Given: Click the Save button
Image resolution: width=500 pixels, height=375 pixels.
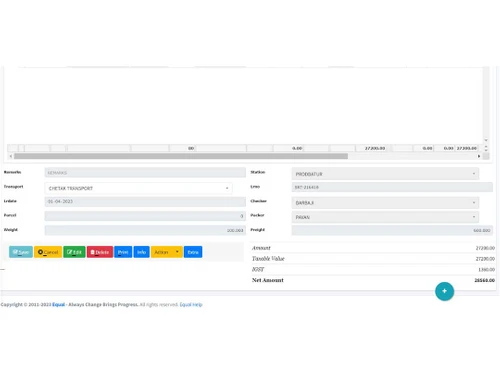Looking at the screenshot, I should click(21, 252).
